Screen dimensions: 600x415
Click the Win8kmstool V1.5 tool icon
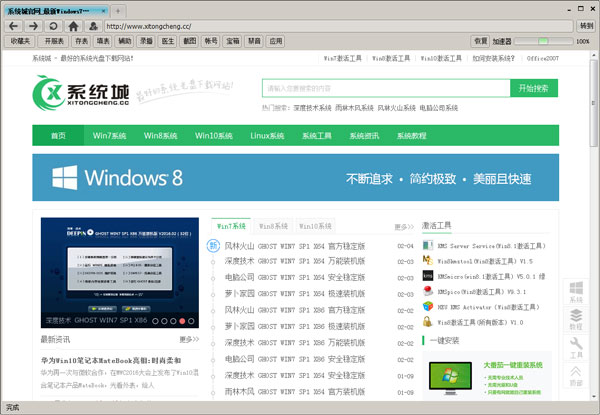[x=428, y=260]
